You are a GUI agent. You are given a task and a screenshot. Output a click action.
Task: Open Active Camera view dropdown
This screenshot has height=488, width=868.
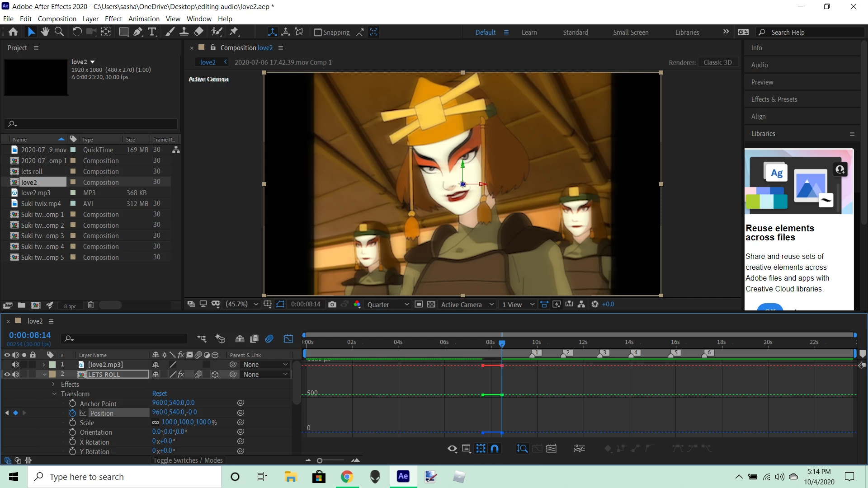pyautogui.click(x=467, y=305)
